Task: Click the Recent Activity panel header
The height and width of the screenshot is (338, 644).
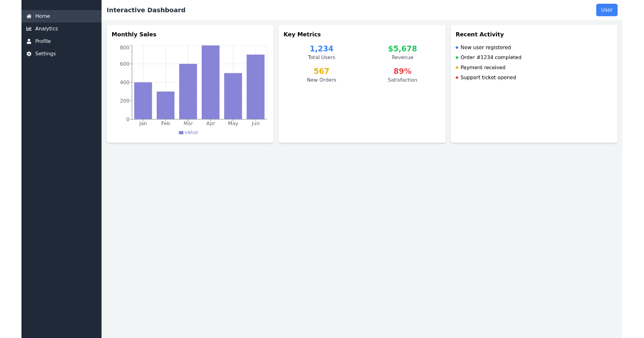Action: coord(479,34)
